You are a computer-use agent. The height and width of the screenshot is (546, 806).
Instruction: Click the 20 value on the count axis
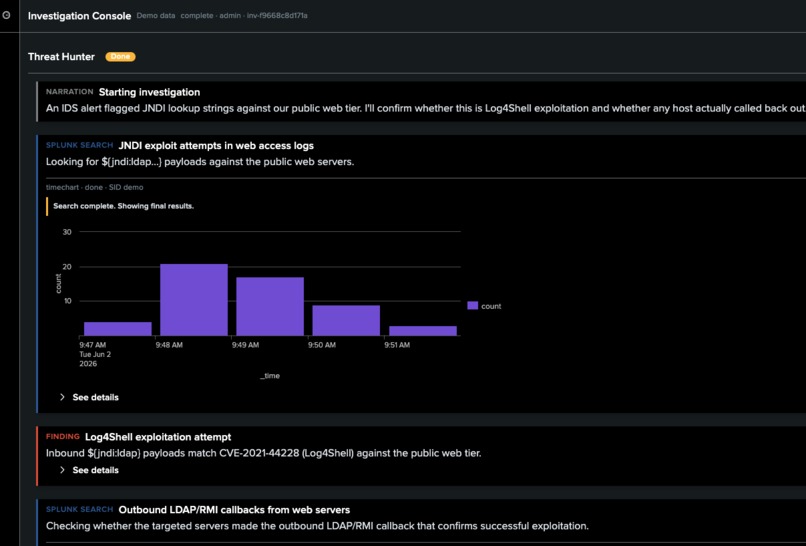pyautogui.click(x=67, y=267)
